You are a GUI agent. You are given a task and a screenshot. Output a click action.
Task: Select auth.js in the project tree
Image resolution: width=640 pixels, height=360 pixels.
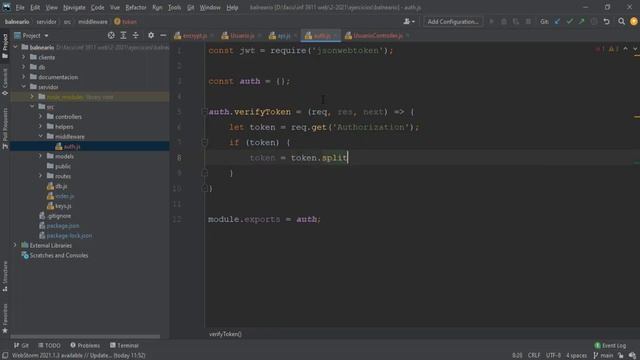point(72,146)
